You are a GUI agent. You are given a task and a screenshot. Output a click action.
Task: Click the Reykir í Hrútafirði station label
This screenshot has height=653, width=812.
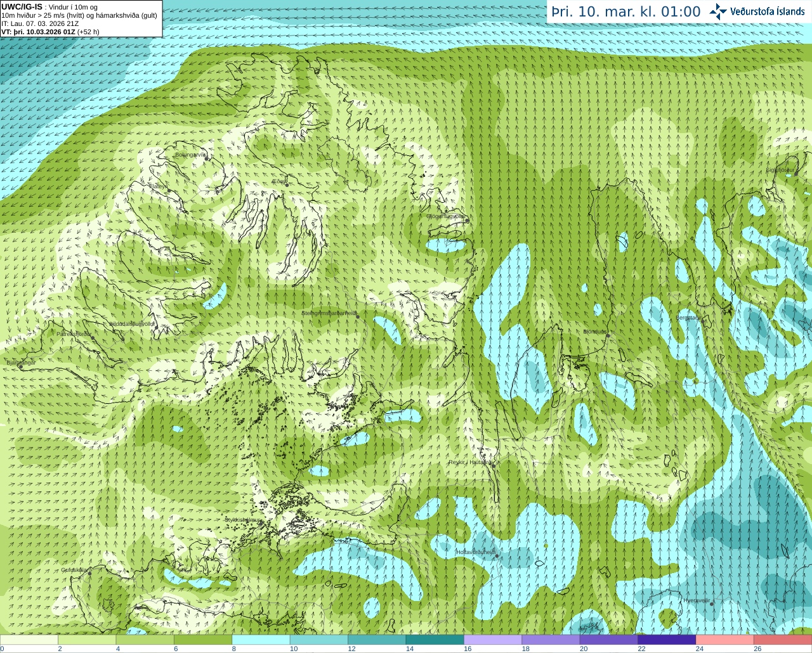[x=471, y=462]
